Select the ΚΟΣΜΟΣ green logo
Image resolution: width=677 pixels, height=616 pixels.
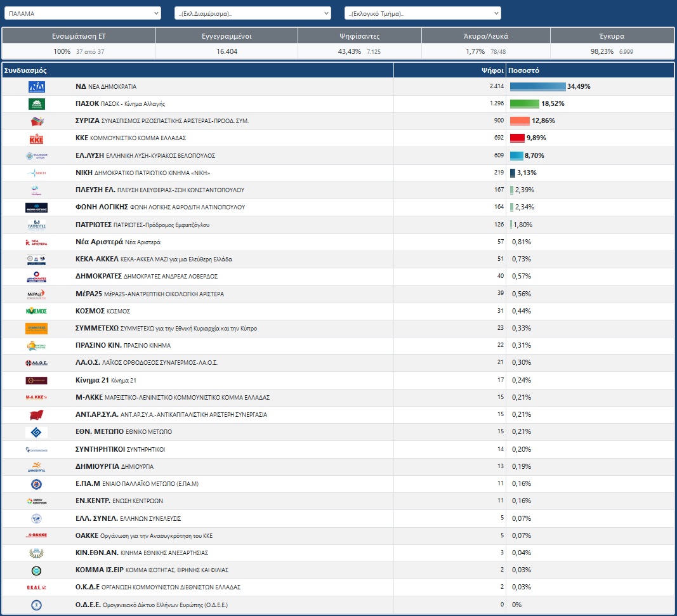pos(37,311)
